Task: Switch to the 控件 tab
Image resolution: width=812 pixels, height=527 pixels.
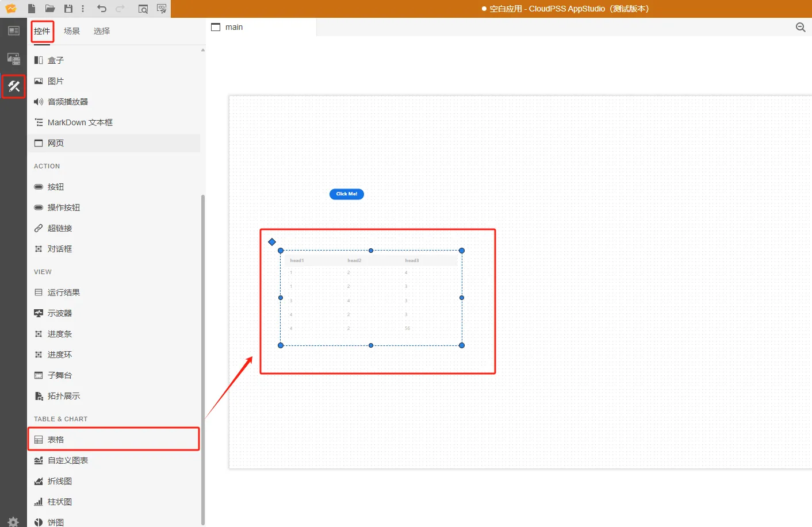Action: point(42,31)
